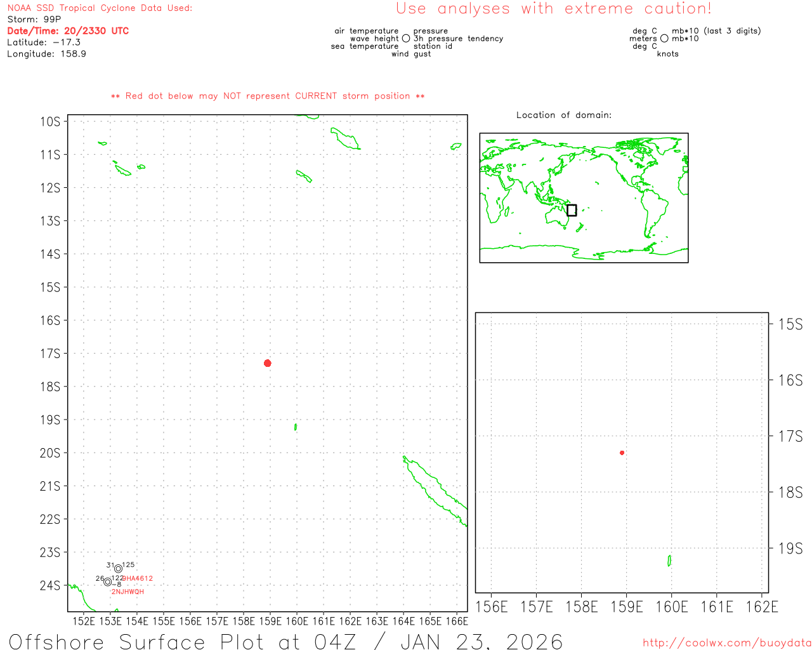Select station circle labeled 31 and 125
The width and height of the screenshot is (812, 650).
click(x=119, y=569)
